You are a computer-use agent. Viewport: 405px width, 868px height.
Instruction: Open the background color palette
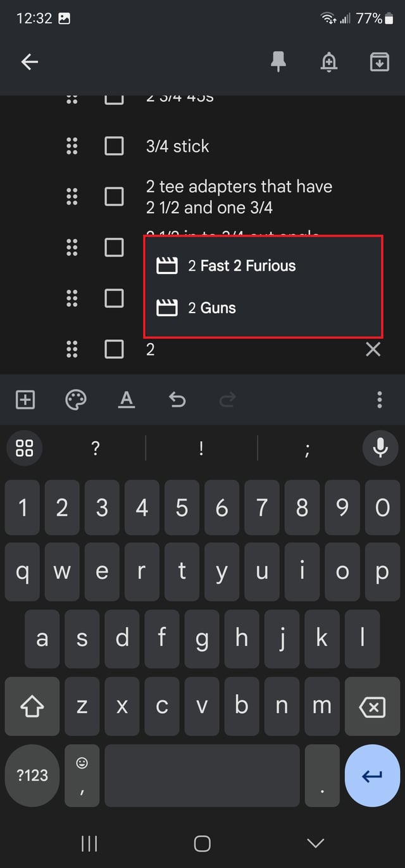tap(76, 399)
